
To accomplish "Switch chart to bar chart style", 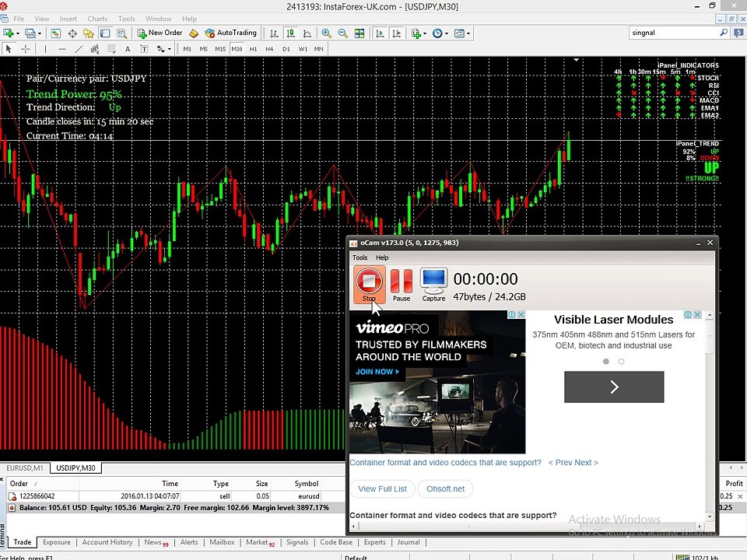I will [x=274, y=33].
